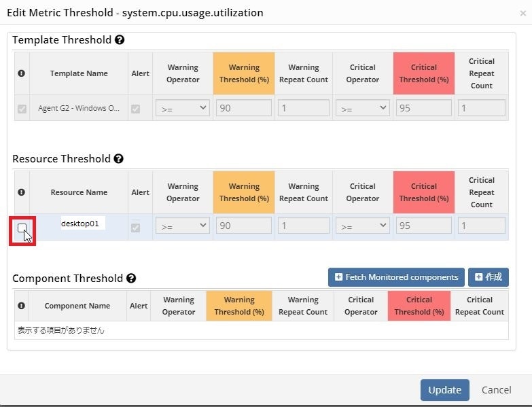
Task: Close the Edit Metric Threshold dialog
Action: 523,13
